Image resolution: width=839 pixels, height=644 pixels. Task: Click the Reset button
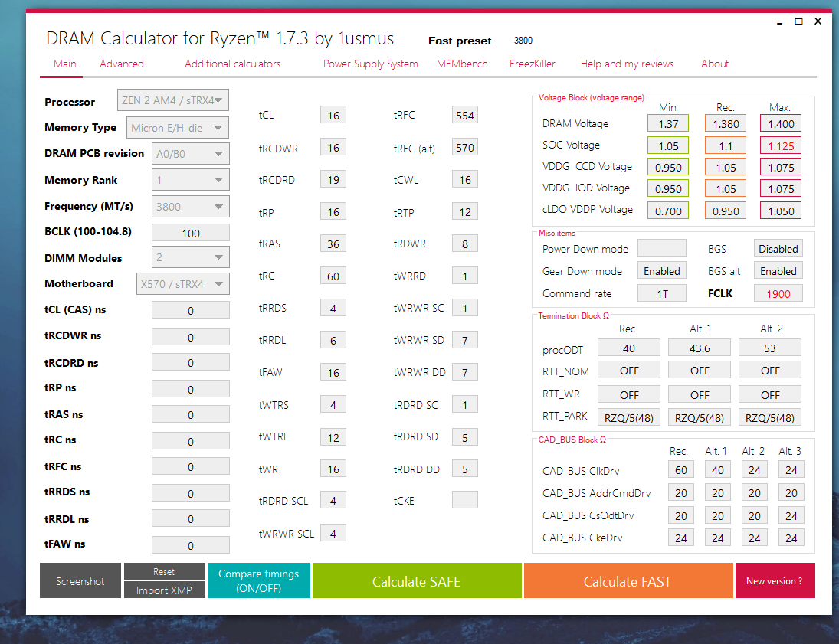pyautogui.click(x=164, y=571)
